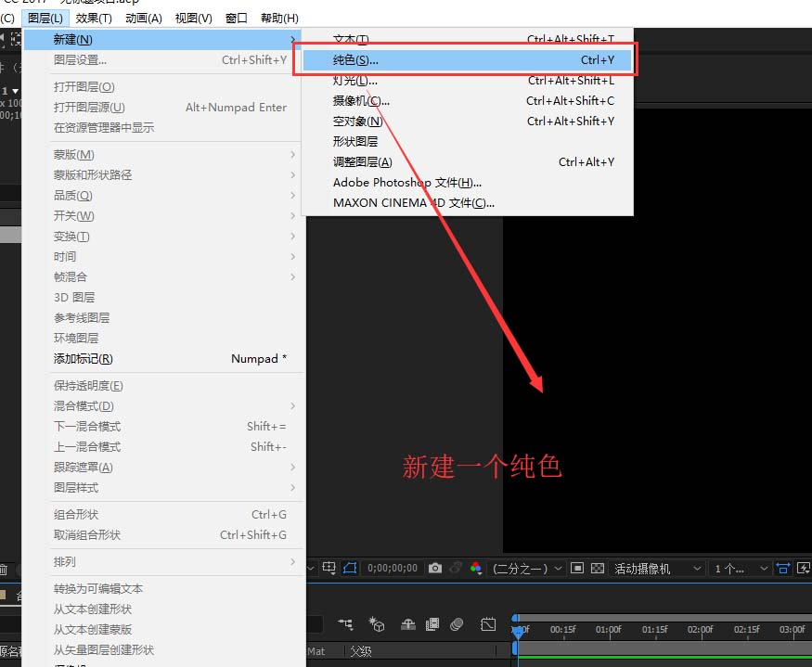Screen dimensions: 812x667
Task: Click the show snapshot icon
Action: pyautogui.click(x=456, y=568)
